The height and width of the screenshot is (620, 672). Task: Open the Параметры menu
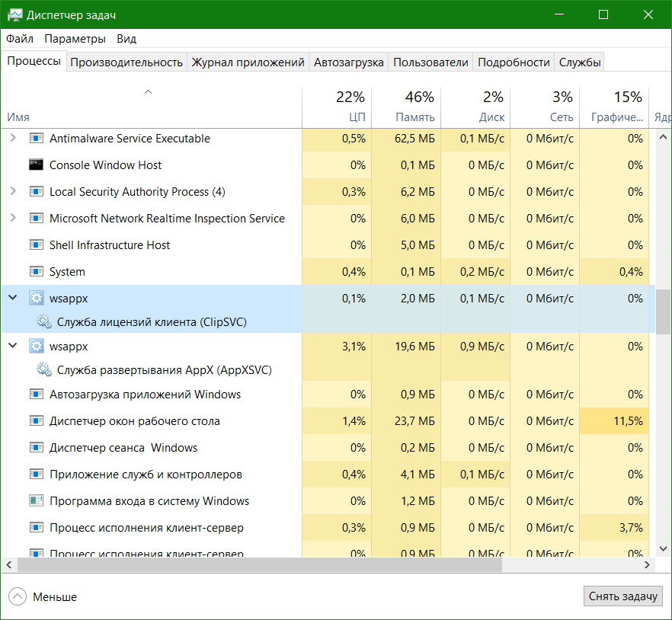[x=75, y=39]
